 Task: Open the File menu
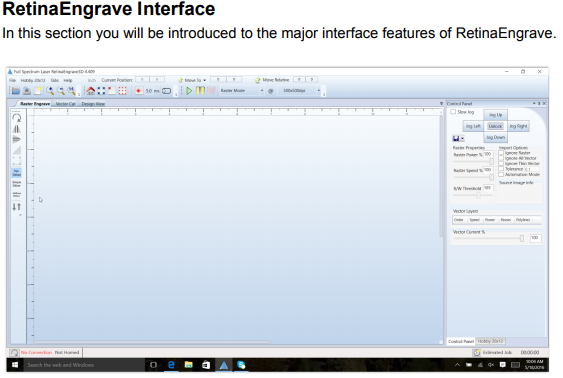point(13,80)
